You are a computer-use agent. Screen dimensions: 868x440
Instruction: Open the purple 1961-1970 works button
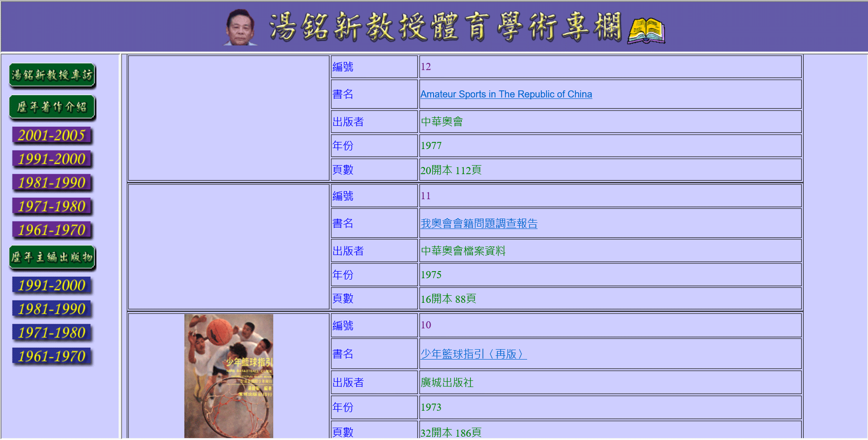(52, 230)
